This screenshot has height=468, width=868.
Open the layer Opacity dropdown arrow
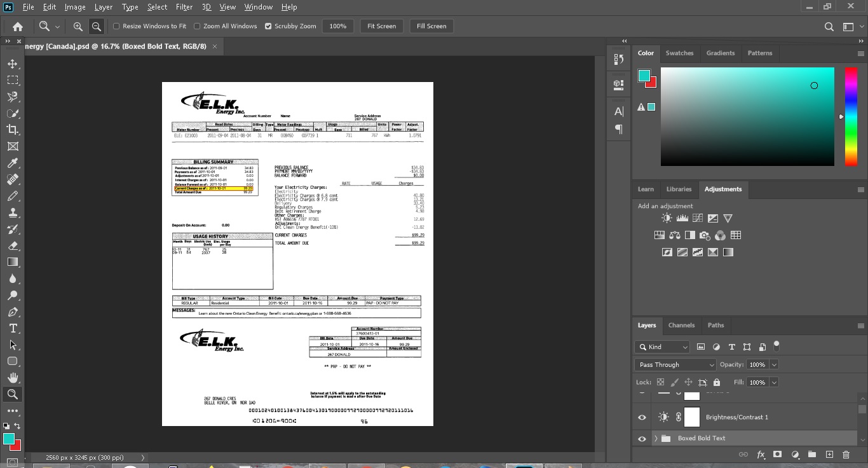pyautogui.click(x=773, y=364)
